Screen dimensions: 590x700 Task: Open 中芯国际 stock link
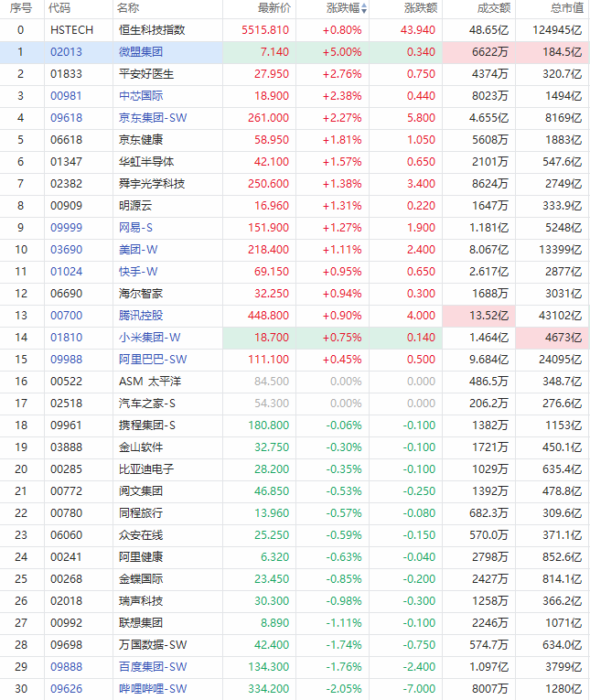[141, 95]
